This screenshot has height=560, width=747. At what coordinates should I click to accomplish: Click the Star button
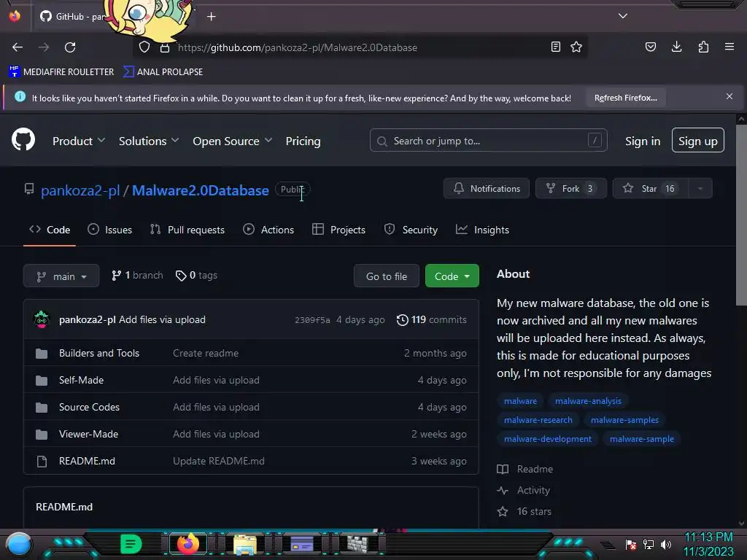pyautogui.click(x=650, y=189)
